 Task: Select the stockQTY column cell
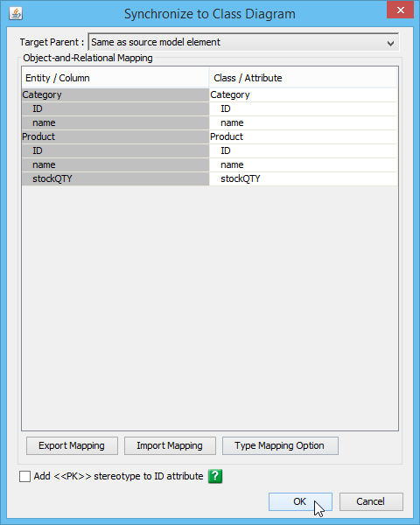[x=115, y=178]
